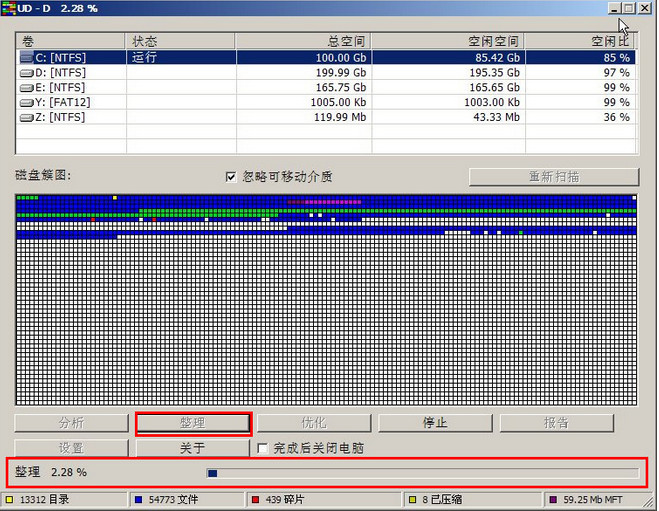Image resolution: width=659 pixels, height=511 pixels.
Task: Click the 整理 2.28 % progress label
Action: click(x=51, y=472)
